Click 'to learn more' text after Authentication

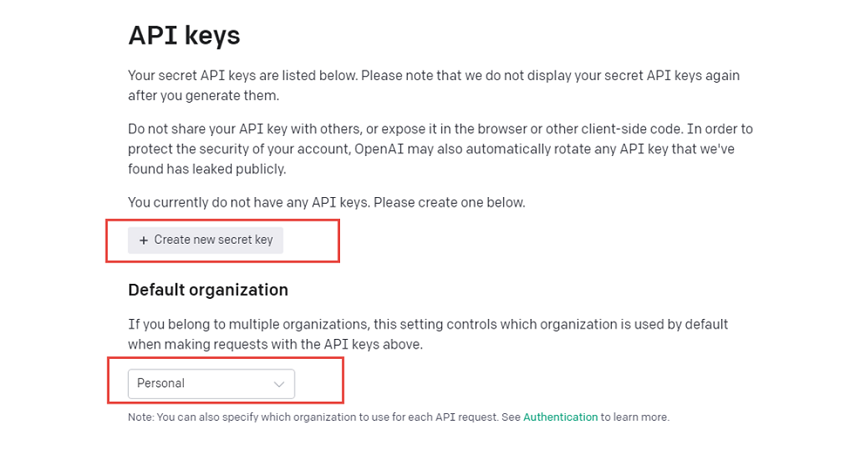click(635, 417)
